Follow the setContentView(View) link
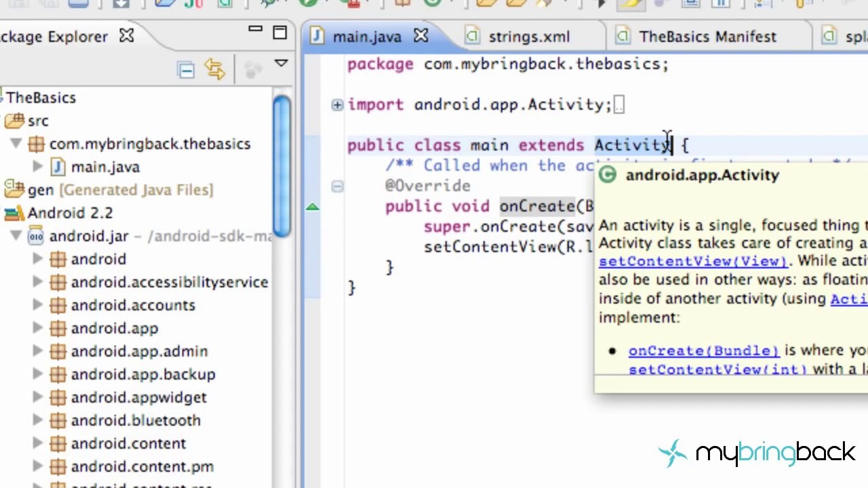This screenshot has height=488, width=868. point(693,261)
